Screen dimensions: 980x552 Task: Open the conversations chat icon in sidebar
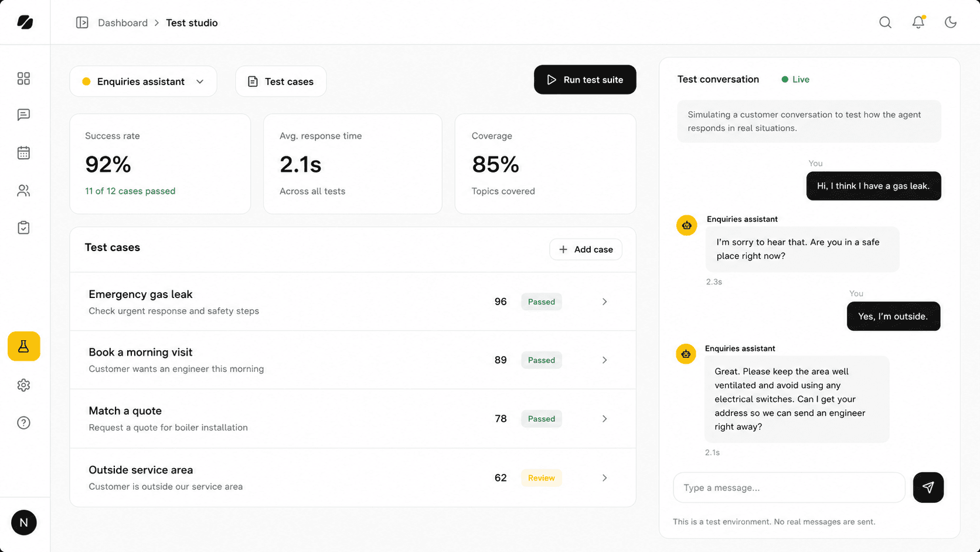(x=23, y=115)
